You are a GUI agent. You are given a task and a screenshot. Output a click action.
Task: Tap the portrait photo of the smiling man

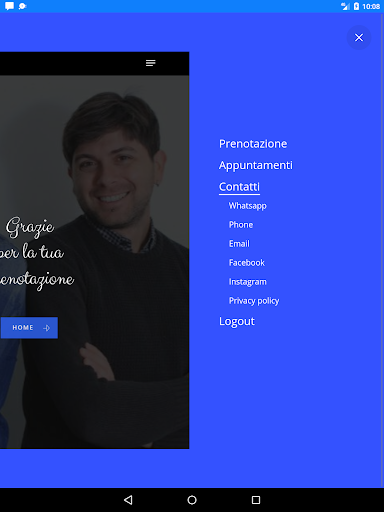(x=94, y=262)
